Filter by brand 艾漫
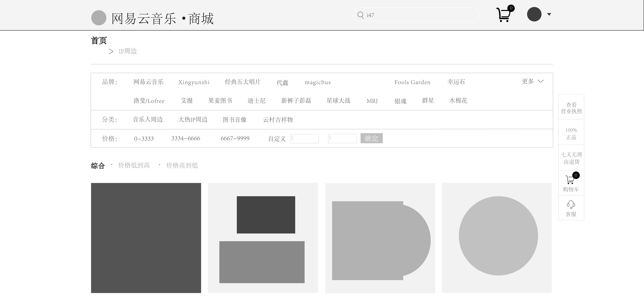The height and width of the screenshot is (303, 644). pyautogui.click(x=187, y=100)
